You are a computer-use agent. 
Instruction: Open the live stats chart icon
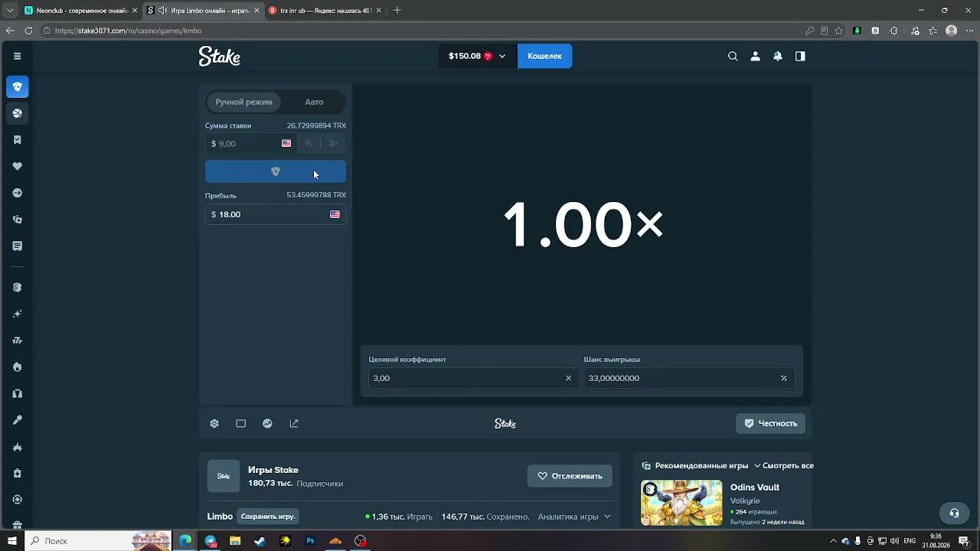pyautogui.click(x=267, y=423)
